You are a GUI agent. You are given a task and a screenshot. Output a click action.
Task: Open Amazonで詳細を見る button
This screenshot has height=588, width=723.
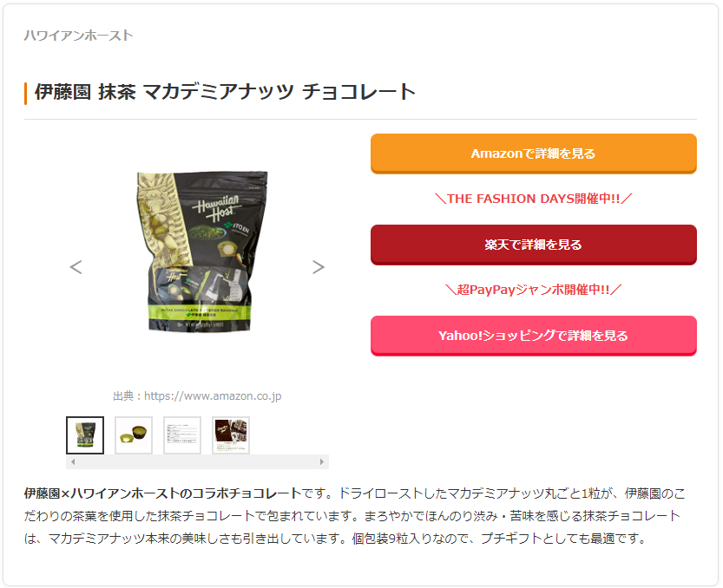click(534, 154)
